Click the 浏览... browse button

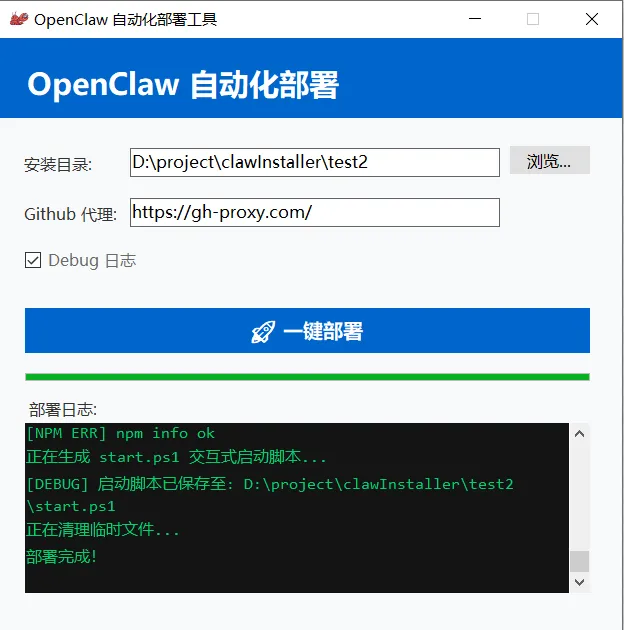tap(549, 160)
